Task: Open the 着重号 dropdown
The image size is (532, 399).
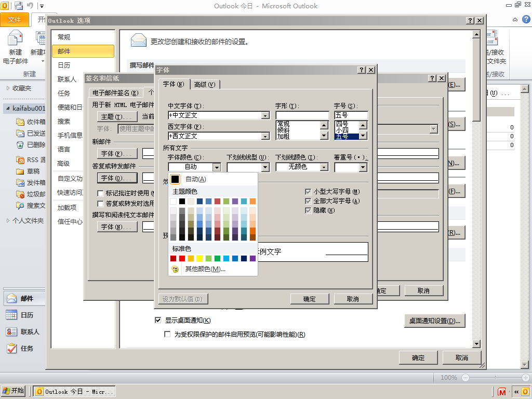Action: click(x=363, y=167)
